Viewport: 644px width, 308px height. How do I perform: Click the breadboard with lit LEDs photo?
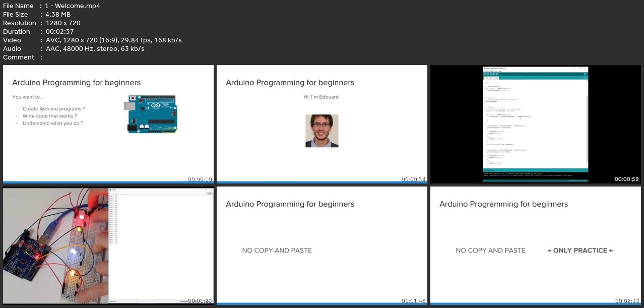[55, 245]
